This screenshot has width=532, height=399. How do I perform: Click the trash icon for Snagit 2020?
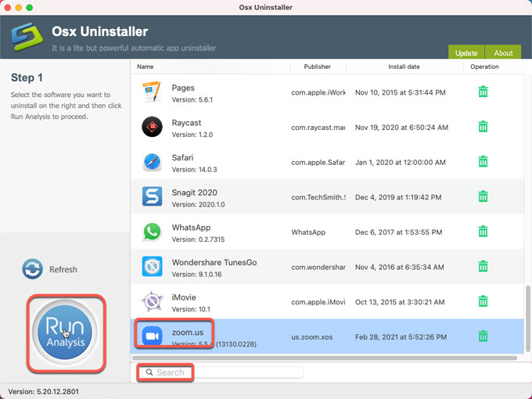click(483, 196)
